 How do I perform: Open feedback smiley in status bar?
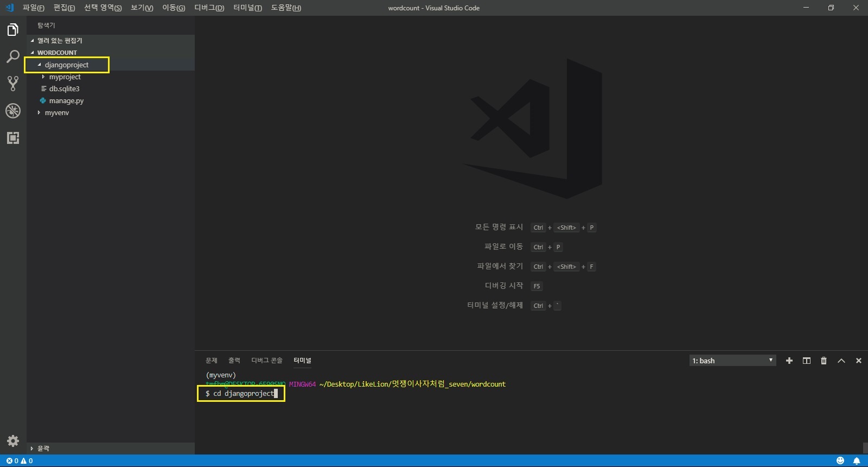pos(840,460)
